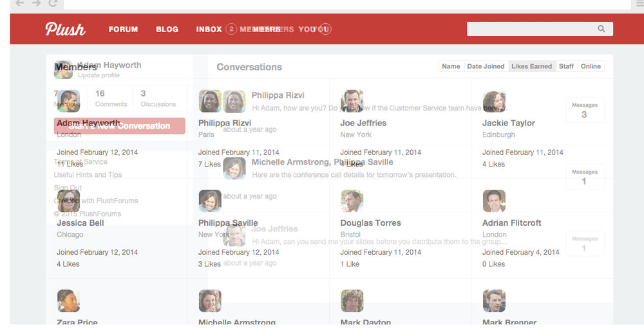Show only Online members

pos(591,66)
